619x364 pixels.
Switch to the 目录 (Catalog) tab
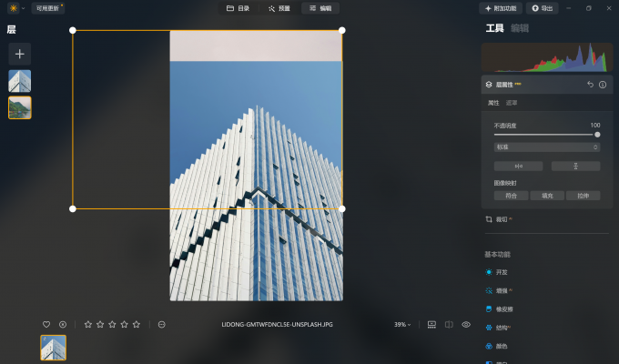(x=238, y=8)
